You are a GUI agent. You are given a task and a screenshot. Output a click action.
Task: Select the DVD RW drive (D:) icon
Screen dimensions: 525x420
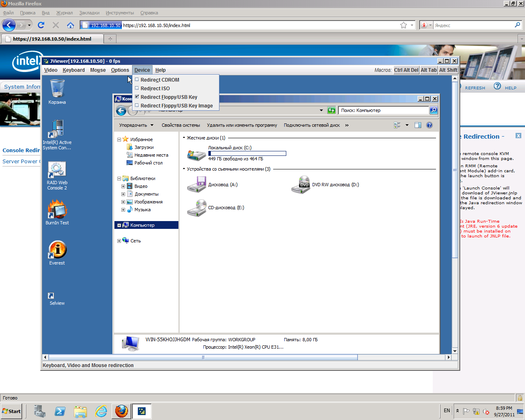click(x=301, y=185)
